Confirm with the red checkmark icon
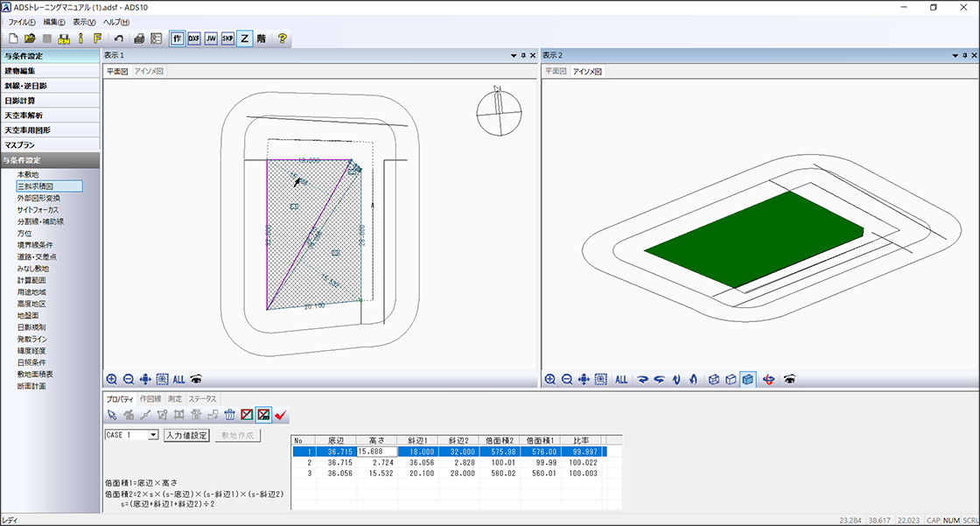This screenshot has width=980, height=526. point(281,415)
